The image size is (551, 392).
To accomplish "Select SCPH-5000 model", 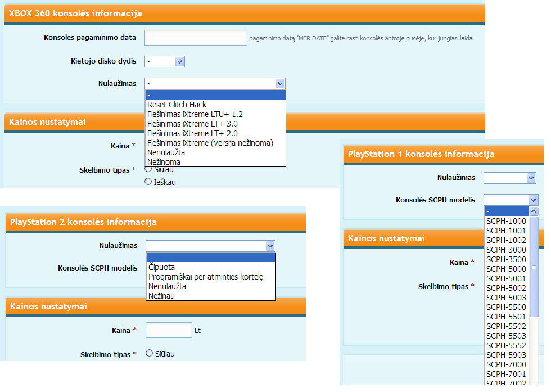I will (x=507, y=269).
